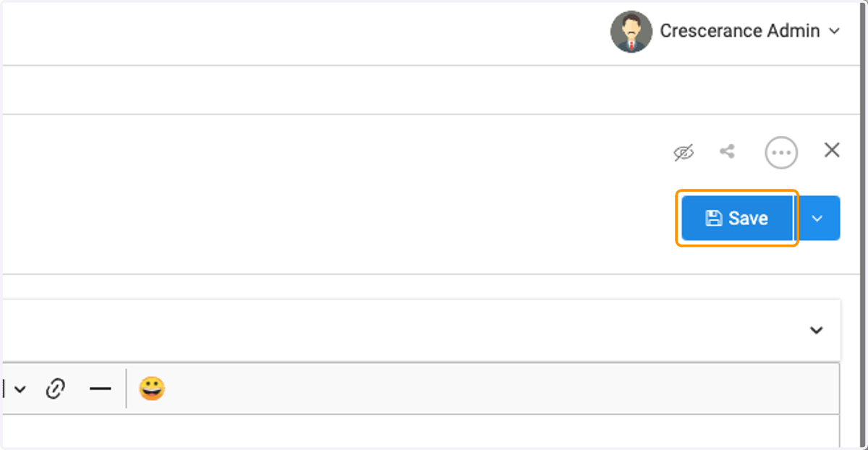Click the share icon
The height and width of the screenshot is (450, 868).
click(727, 151)
